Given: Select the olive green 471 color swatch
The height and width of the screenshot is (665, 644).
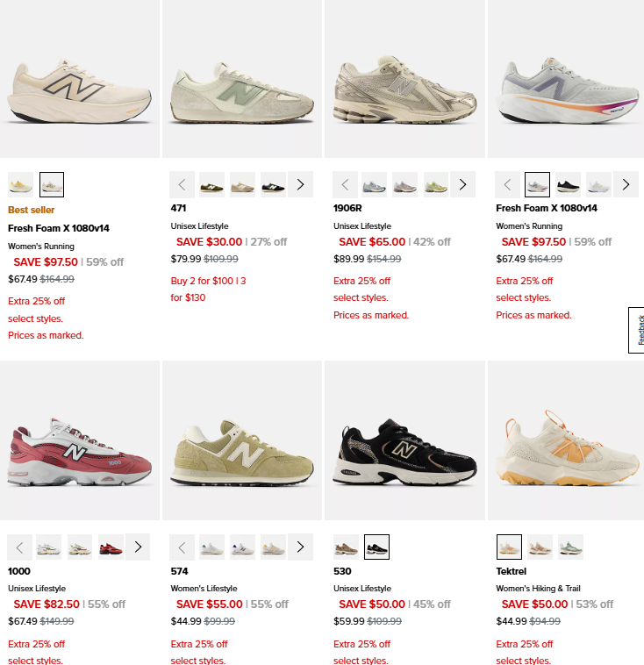Looking at the screenshot, I should [x=211, y=184].
